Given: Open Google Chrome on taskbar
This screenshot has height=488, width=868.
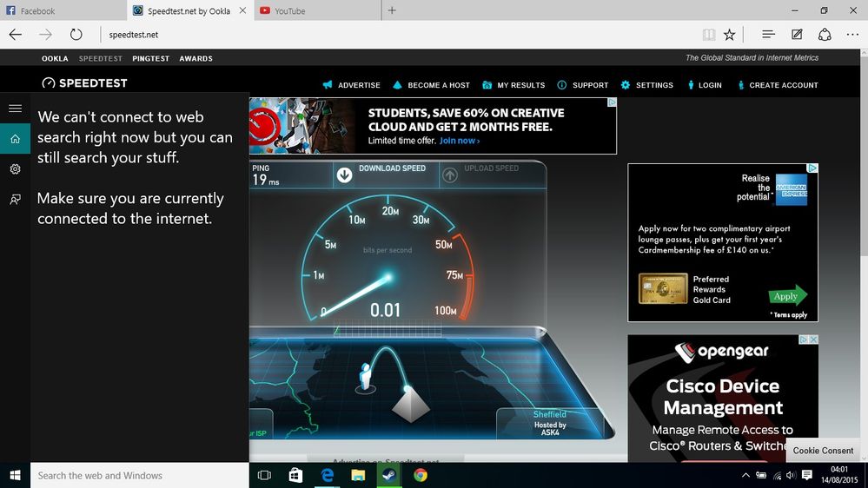Looking at the screenshot, I should tap(421, 475).
